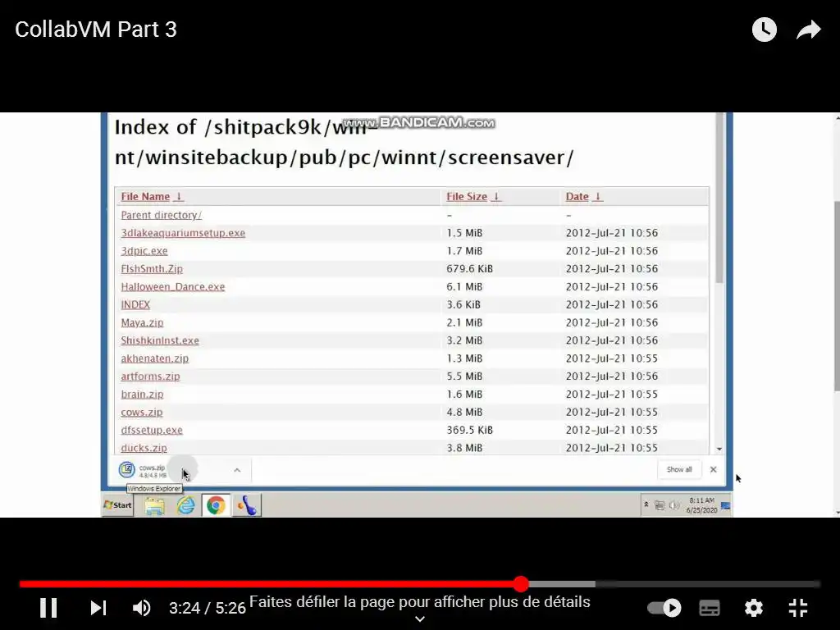
Task: Click the 6.1 MiB size cell
Action: pyautogui.click(x=464, y=286)
